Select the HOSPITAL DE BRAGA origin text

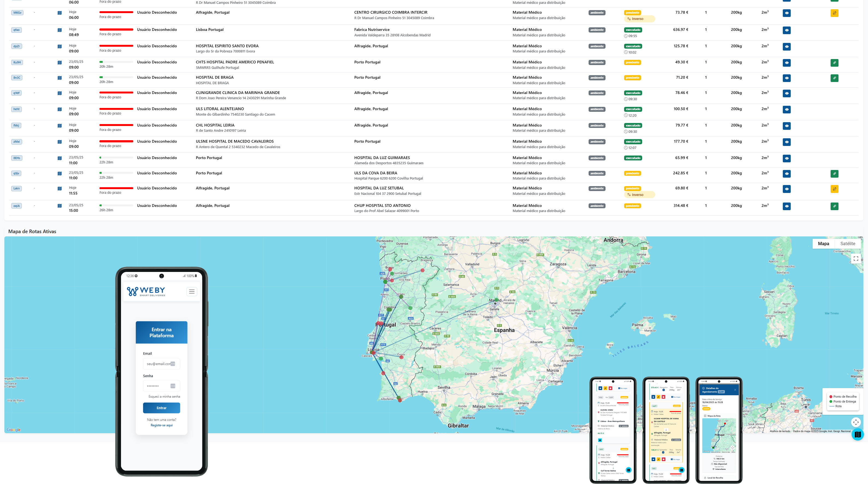coord(215,78)
